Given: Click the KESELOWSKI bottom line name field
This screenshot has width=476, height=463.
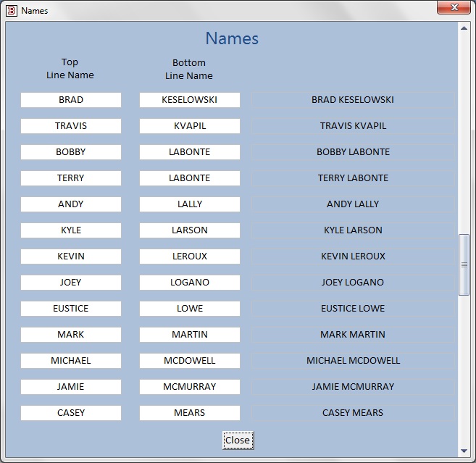Looking at the screenshot, I should point(190,100).
